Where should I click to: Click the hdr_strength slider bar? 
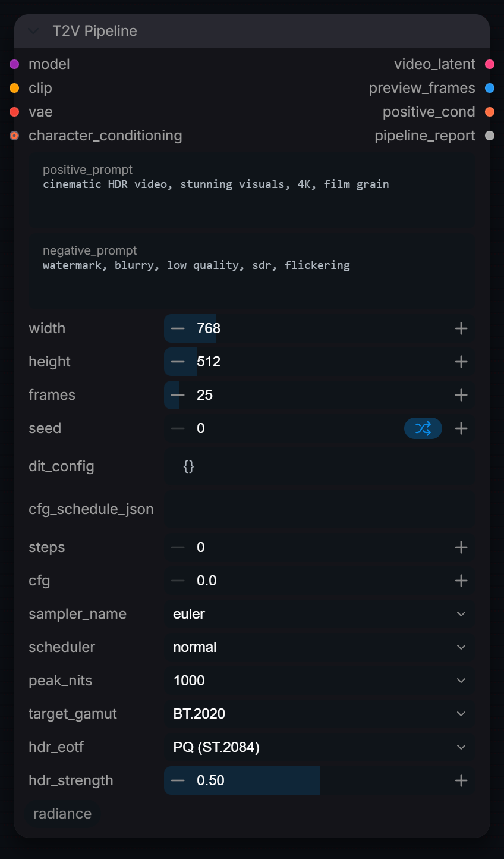tap(319, 780)
